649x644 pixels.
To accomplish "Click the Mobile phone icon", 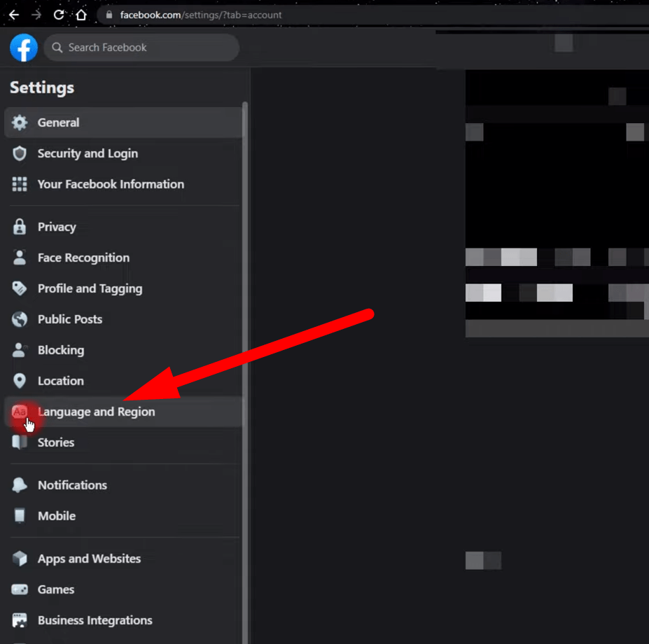I will tap(20, 516).
